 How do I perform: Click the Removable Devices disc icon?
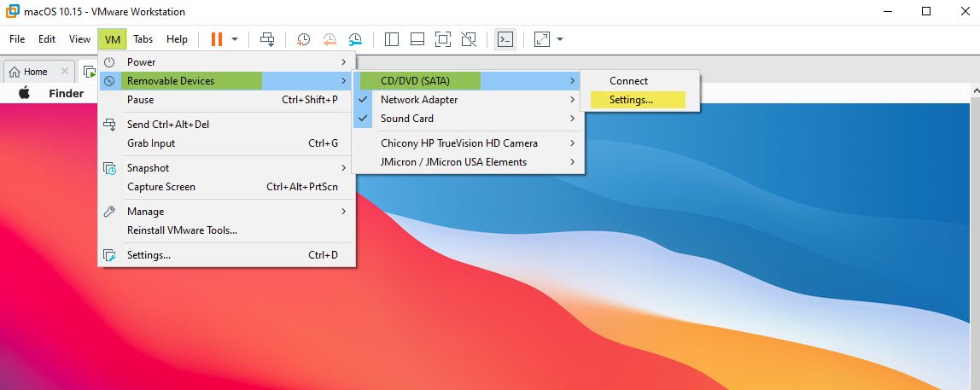[x=109, y=80]
